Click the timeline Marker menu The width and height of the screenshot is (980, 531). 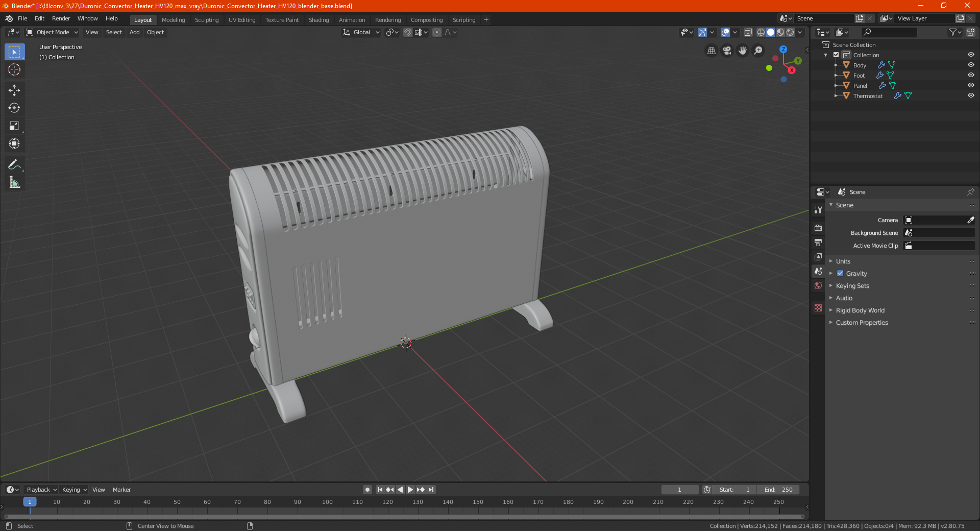tap(121, 490)
